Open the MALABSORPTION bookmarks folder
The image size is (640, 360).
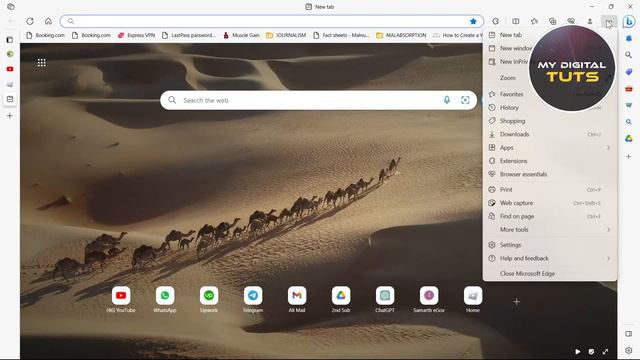[401, 36]
